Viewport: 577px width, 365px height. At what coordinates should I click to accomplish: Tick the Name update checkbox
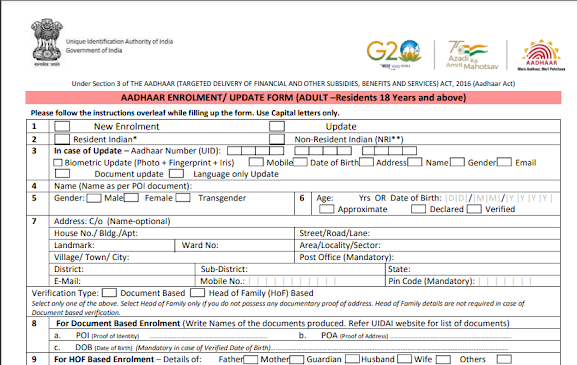tap(414, 162)
